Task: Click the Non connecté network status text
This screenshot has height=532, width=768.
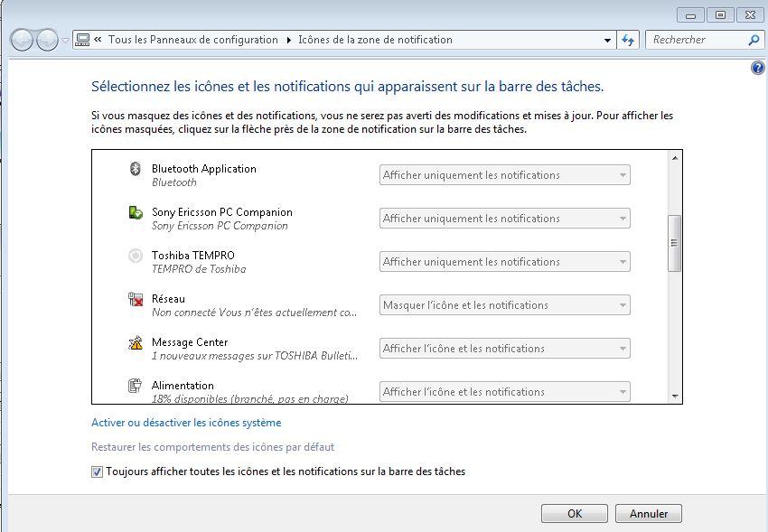Action: coord(254,313)
